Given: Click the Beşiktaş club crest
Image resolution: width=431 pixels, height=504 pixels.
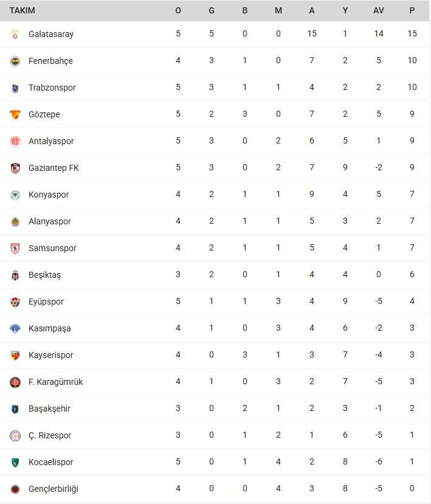Looking at the screenshot, I should click(x=15, y=275).
